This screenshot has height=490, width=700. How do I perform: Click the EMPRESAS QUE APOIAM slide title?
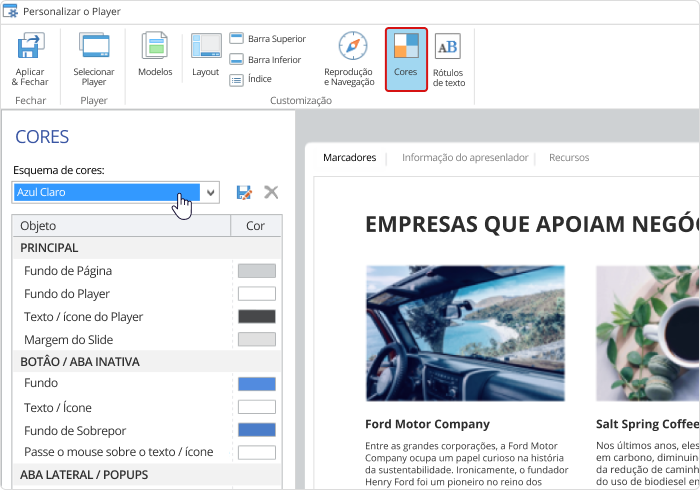coord(532,224)
